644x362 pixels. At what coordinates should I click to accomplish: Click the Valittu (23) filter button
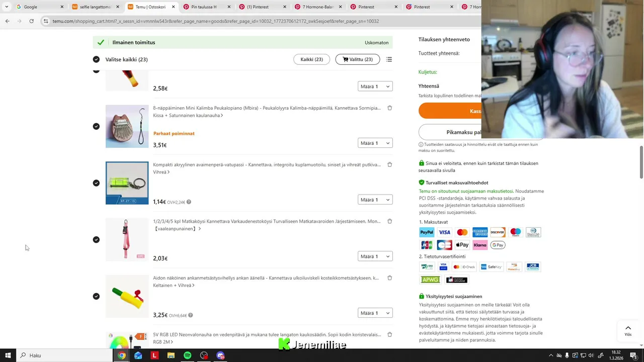point(358,59)
